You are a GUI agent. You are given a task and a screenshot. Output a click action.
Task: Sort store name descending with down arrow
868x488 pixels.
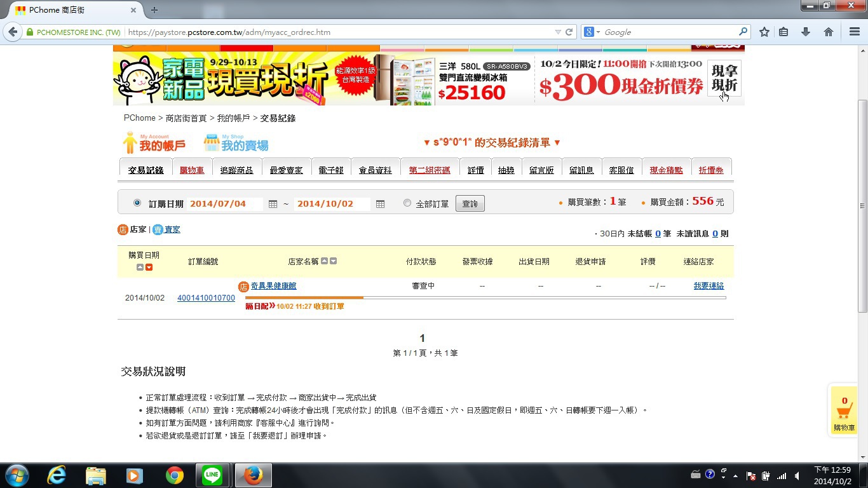click(x=333, y=261)
